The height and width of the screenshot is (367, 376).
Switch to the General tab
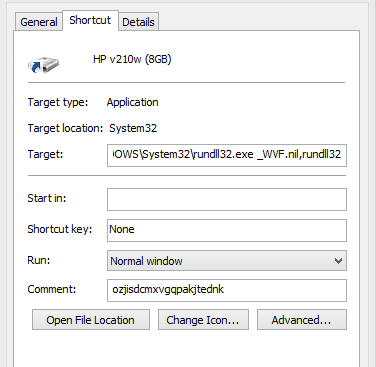point(39,22)
